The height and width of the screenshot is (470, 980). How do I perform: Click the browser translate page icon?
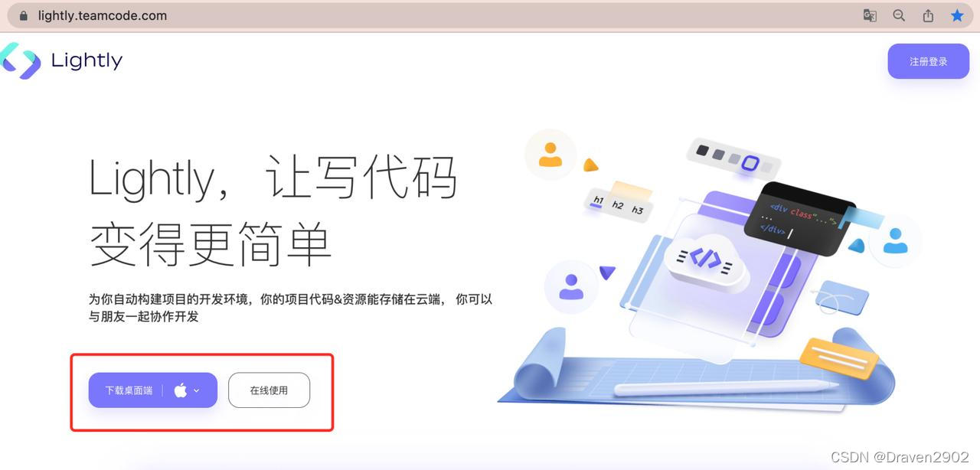click(870, 15)
